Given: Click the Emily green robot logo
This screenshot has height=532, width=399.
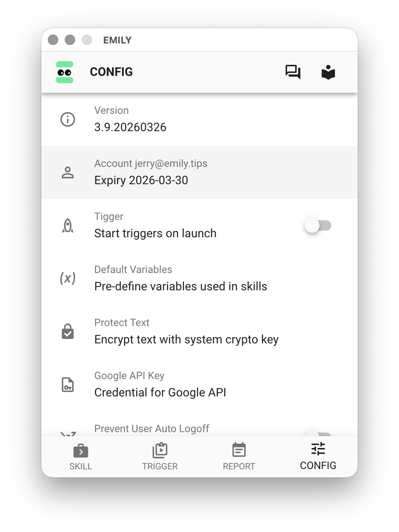Looking at the screenshot, I should point(65,72).
